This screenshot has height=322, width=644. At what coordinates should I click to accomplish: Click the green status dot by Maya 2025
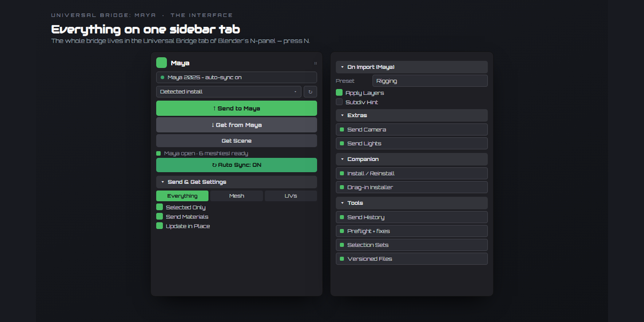[162, 78]
